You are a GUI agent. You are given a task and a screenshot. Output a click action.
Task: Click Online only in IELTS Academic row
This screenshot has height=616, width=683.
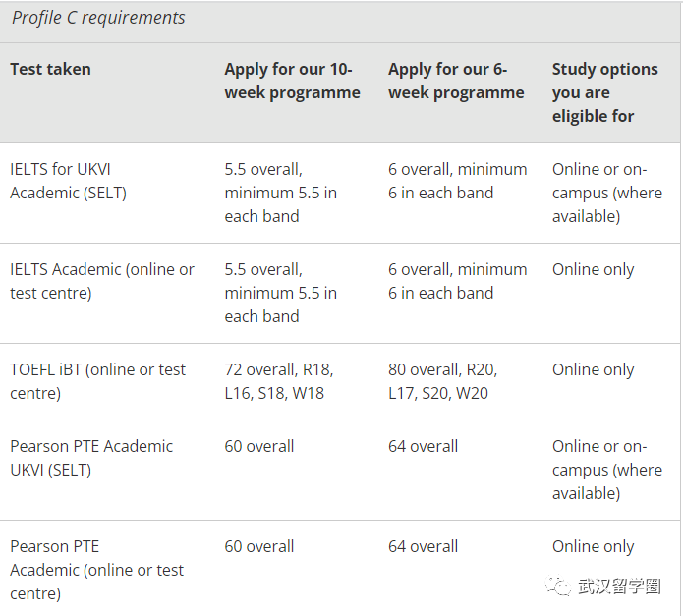(593, 270)
